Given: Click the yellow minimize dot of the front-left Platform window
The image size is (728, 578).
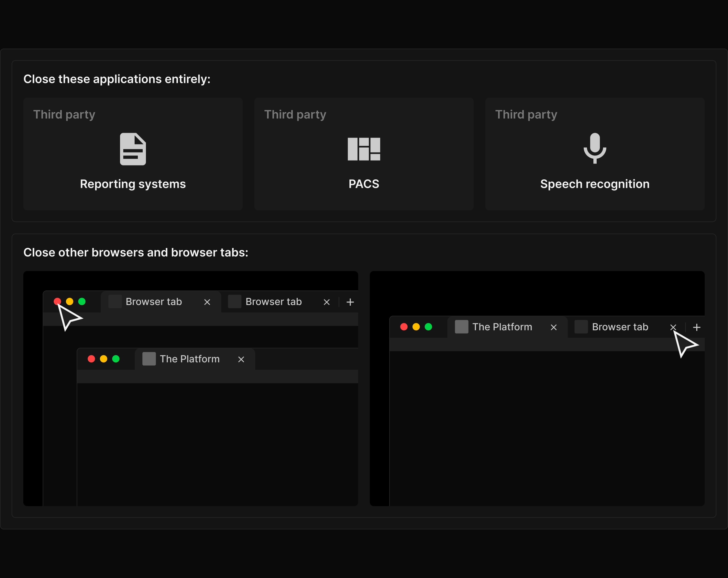Looking at the screenshot, I should click(104, 359).
